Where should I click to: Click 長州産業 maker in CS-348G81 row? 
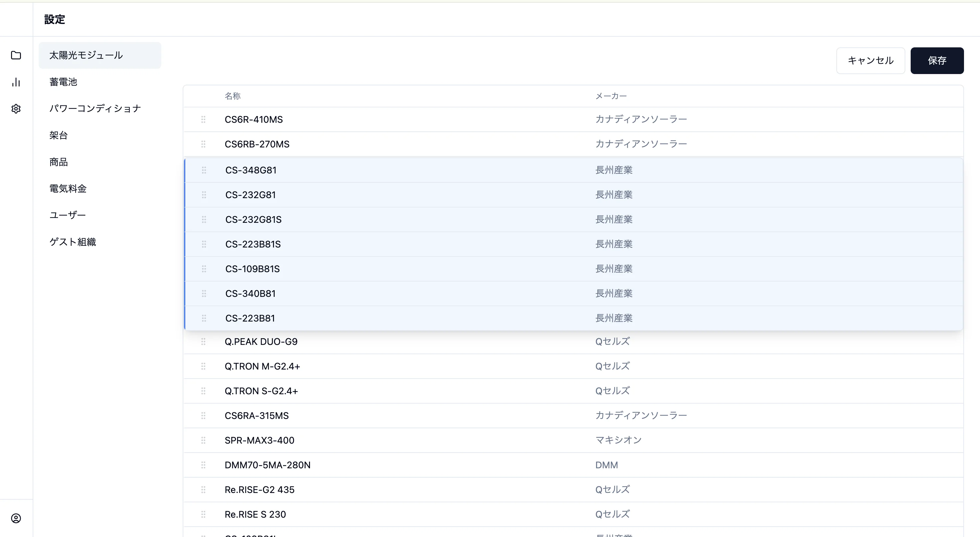click(614, 170)
